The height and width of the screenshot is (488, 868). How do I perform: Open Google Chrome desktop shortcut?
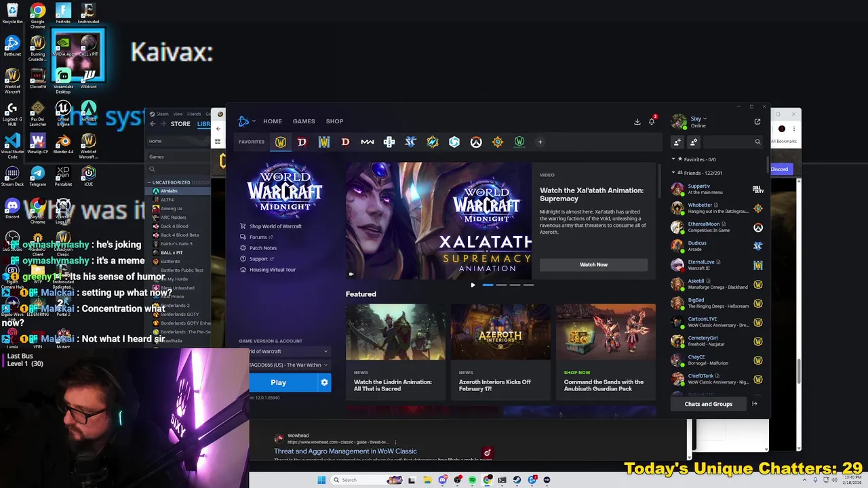pos(38,14)
